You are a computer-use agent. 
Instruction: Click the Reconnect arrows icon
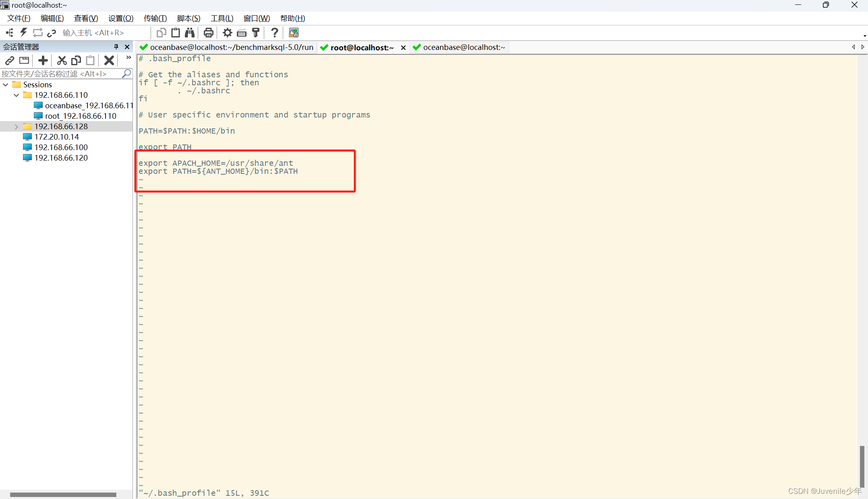[38, 33]
